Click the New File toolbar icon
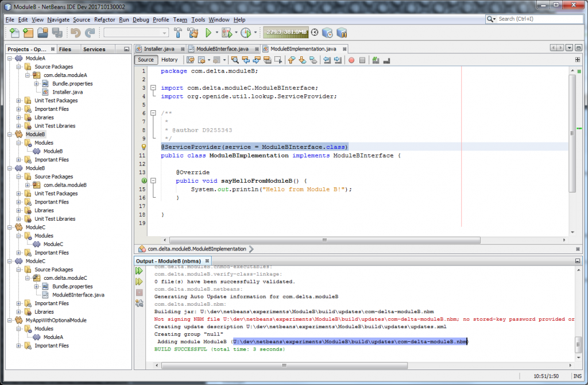The width and height of the screenshot is (588, 385). [14, 33]
